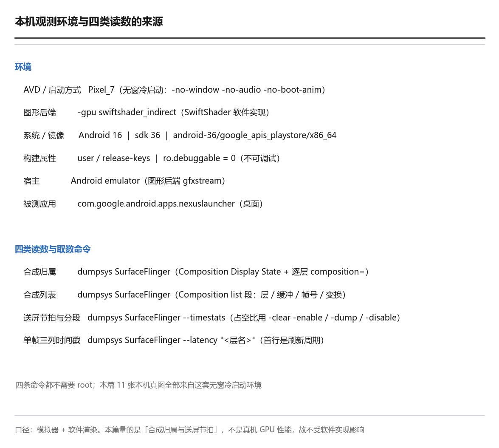Click the 环境 section heading
The width and height of the screenshot is (499, 448).
(23, 67)
